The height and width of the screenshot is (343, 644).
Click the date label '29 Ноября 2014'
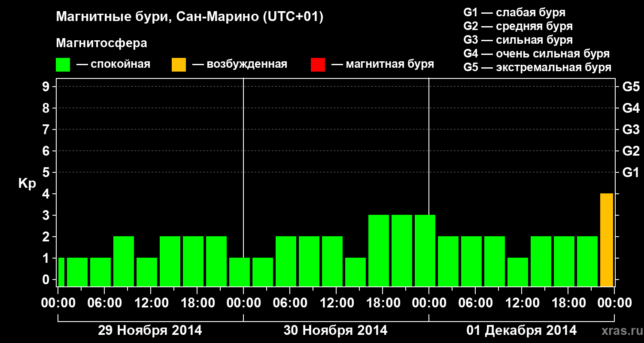click(x=150, y=331)
